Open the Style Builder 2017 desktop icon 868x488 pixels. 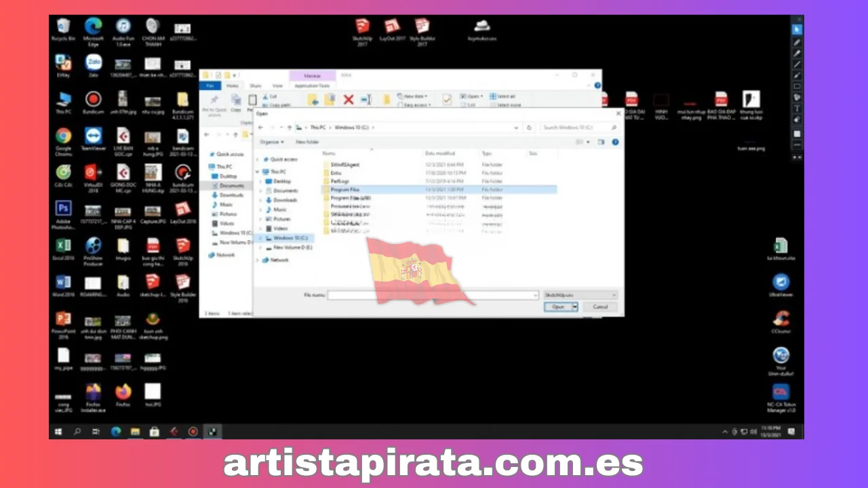click(x=422, y=33)
